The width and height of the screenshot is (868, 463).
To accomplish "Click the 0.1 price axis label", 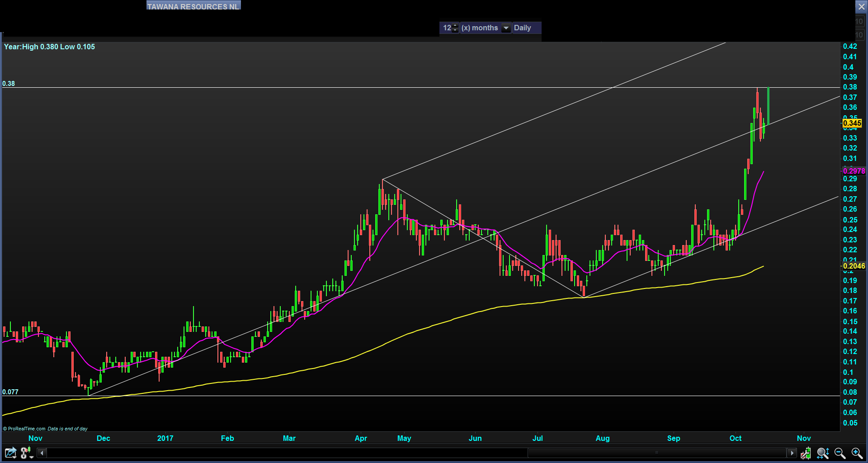I will tap(848, 372).
